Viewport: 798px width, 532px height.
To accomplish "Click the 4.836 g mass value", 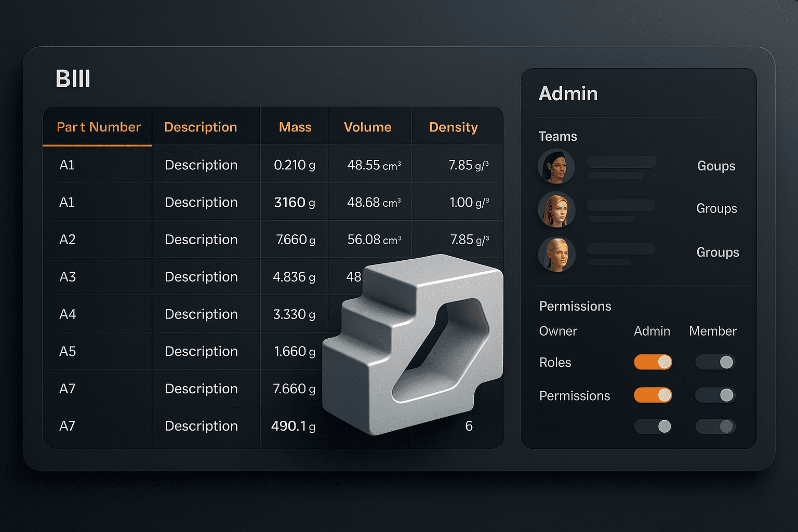I will [294, 277].
